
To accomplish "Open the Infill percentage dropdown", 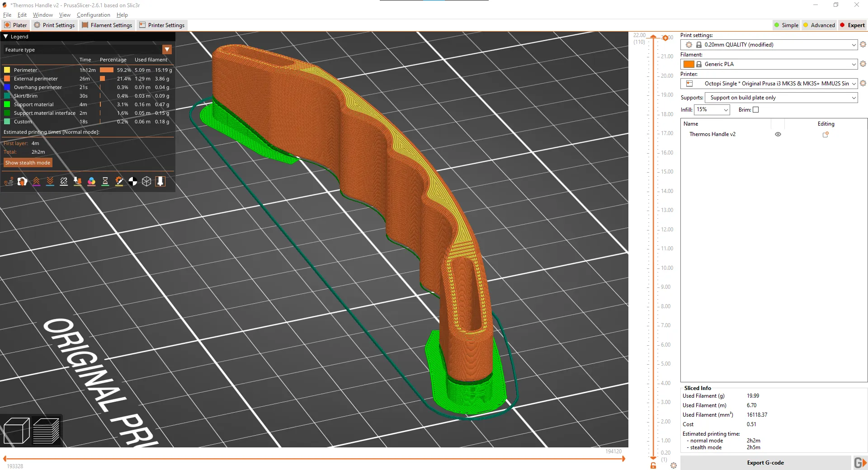I will pyautogui.click(x=712, y=110).
